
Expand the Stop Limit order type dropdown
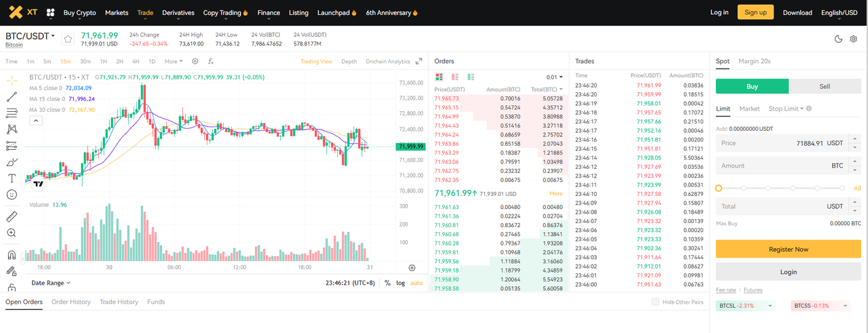click(785, 109)
